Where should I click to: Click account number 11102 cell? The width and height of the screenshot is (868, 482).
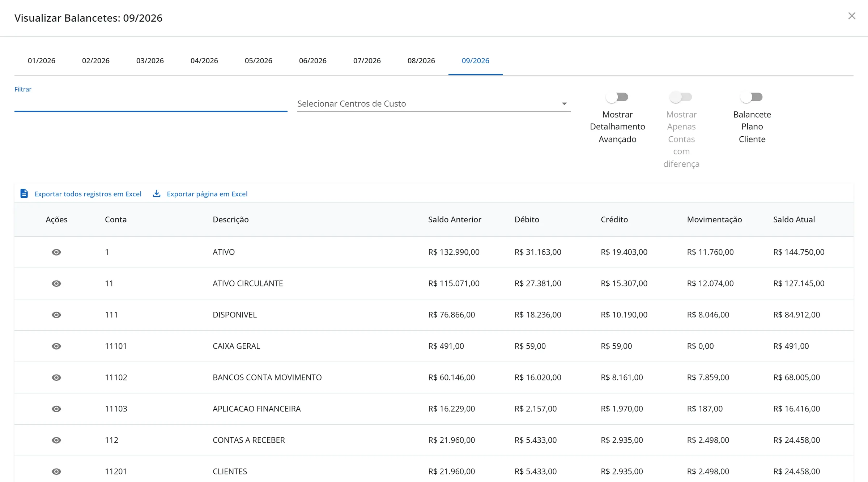coord(116,378)
